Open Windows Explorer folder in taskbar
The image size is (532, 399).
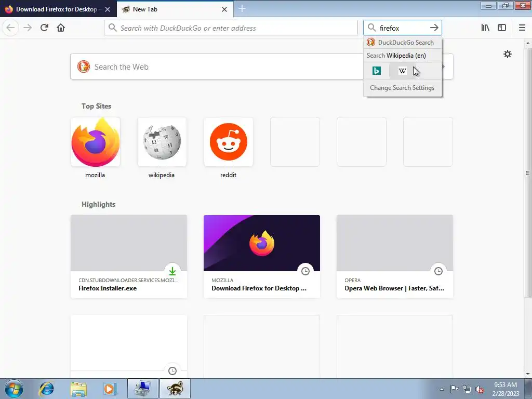click(x=78, y=389)
